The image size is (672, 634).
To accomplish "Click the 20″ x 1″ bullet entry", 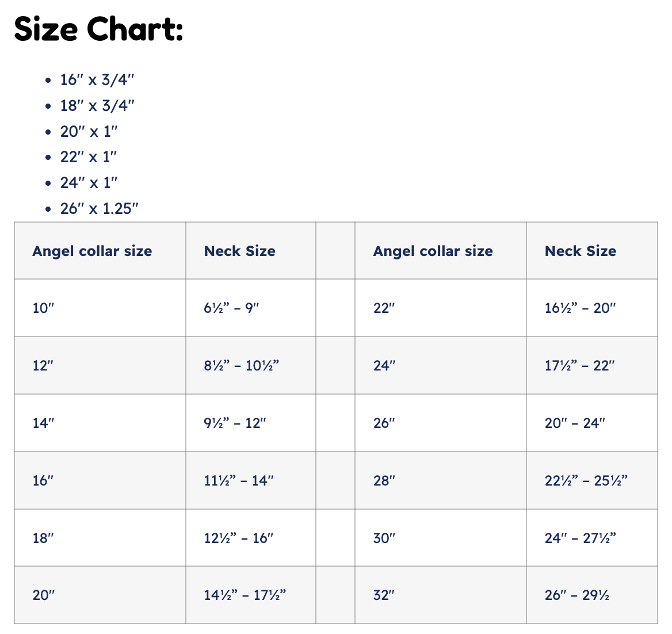I will (x=89, y=131).
